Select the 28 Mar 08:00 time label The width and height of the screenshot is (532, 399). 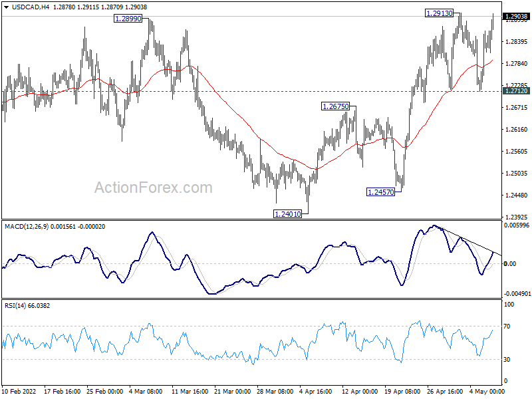[x=275, y=392]
